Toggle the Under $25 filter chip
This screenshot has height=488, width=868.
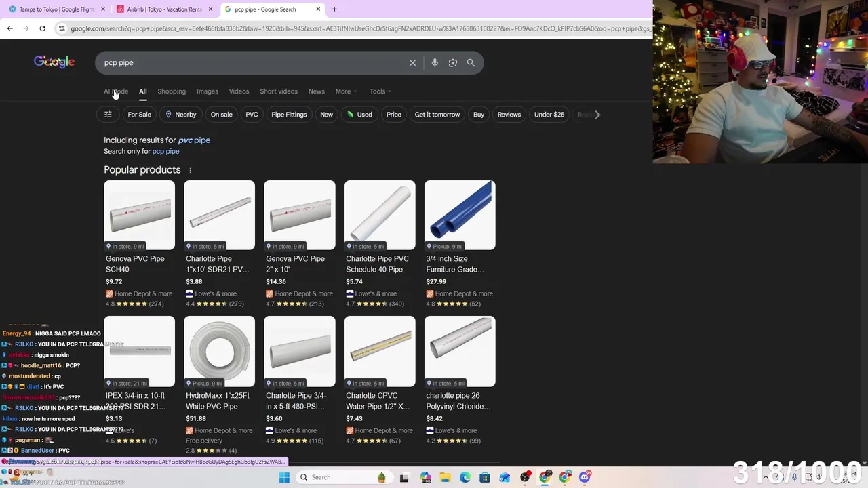pyautogui.click(x=549, y=115)
